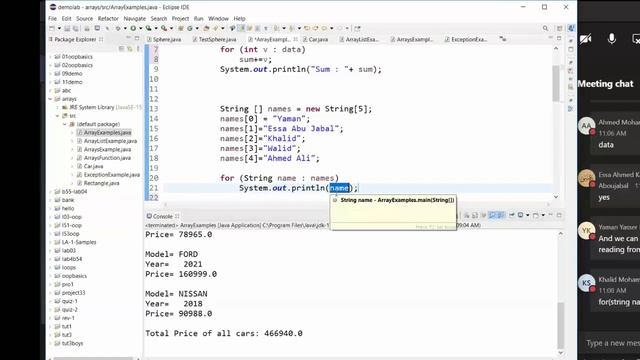Toggle Link with Editor in Package Explorer
The height and width of the screenshot is (360, 640).
point(129,49)
